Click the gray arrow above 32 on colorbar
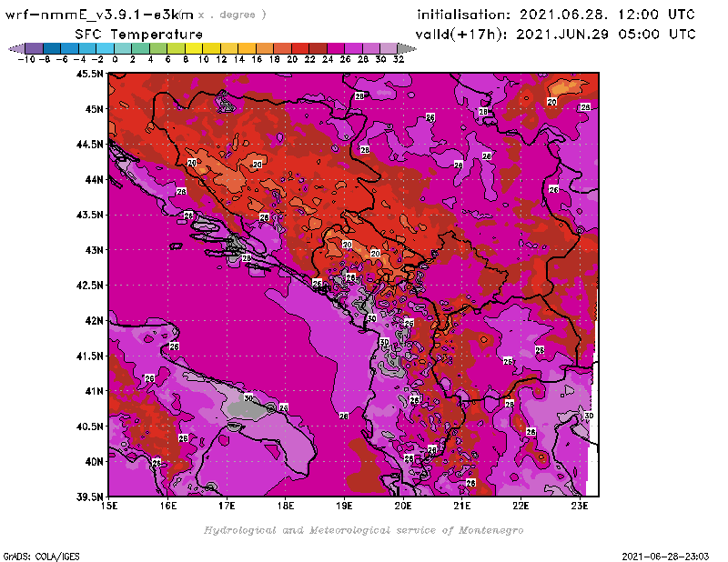Viewport: 728px width, 562px height. (406, 49)
